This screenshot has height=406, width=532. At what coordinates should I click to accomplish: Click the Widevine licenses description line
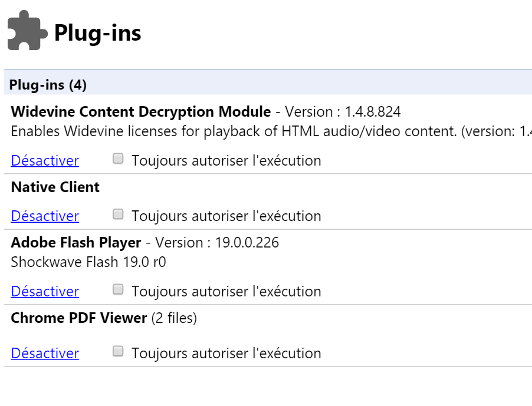click(x=271, y=131)
